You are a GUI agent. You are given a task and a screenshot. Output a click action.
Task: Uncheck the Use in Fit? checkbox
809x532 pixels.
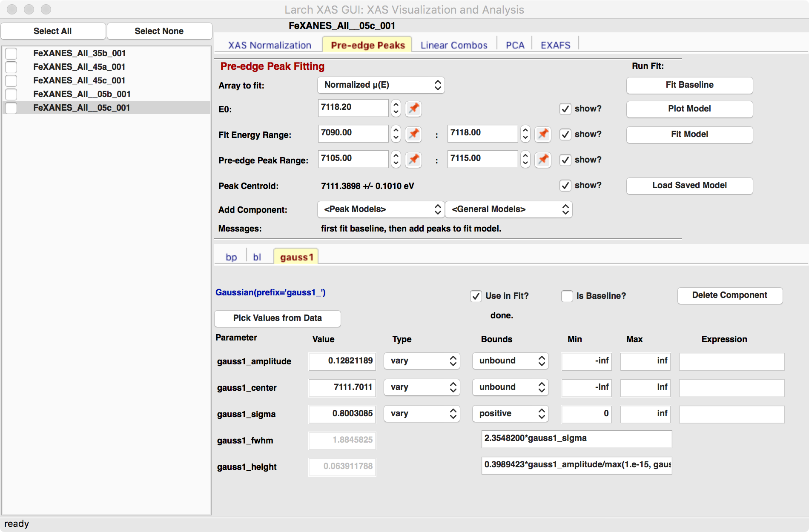coord(476,296)
